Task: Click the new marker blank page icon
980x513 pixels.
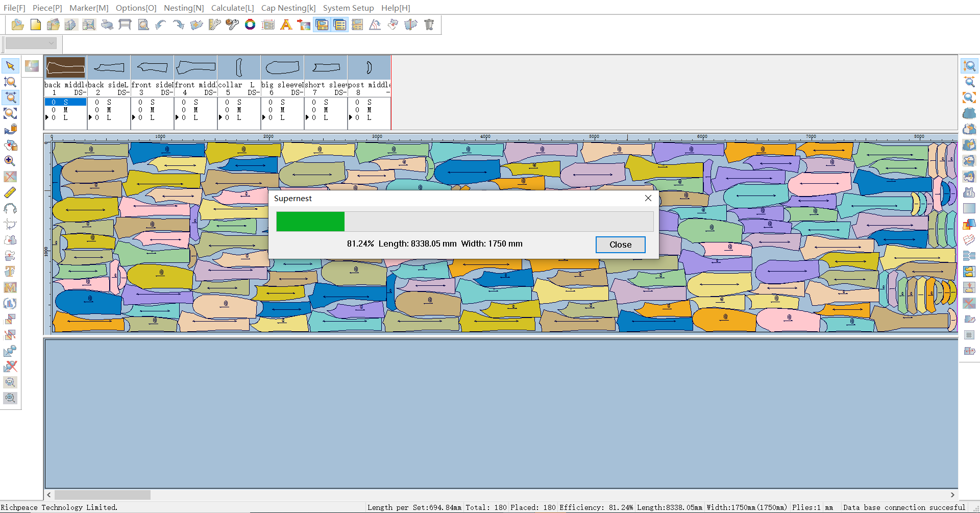Action: (x=36, y=25)
